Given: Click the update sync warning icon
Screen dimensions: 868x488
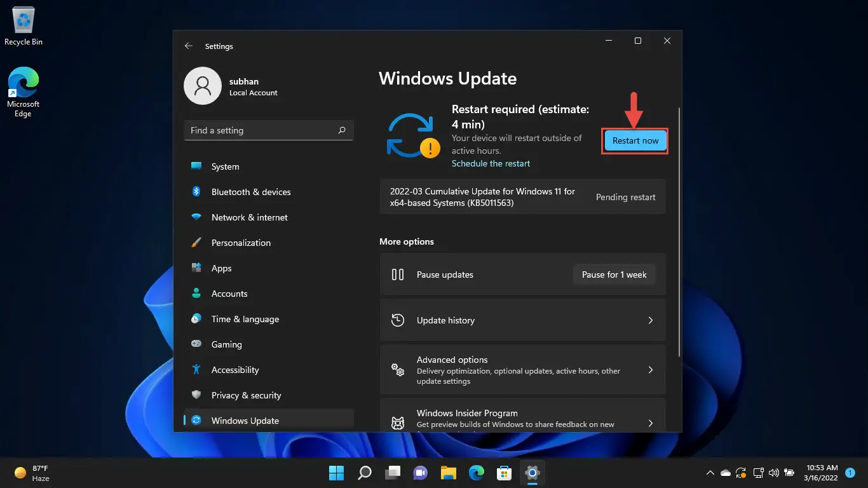Looking at the screenshot, I should click(413, 135).
